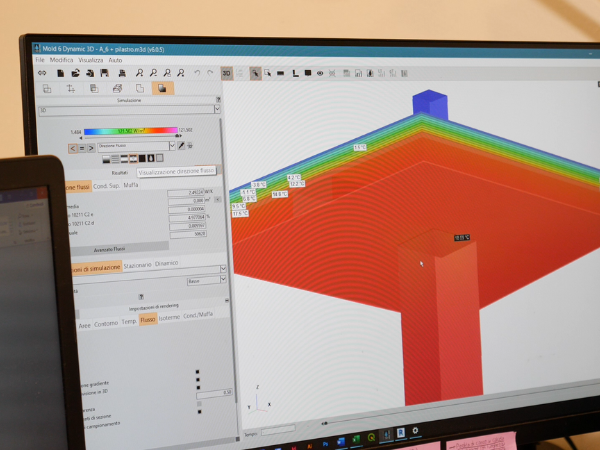This screenshot has height=450, width=600.
Task: Open the Aree rendering tab
Action: click(85, 326)
